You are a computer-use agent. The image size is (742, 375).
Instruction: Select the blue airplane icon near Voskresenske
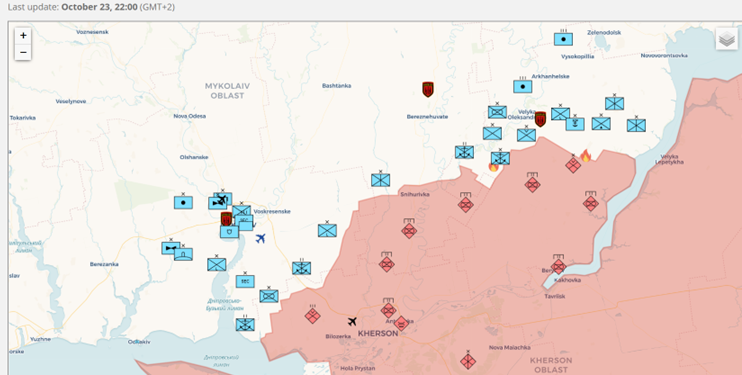[260, 238]
